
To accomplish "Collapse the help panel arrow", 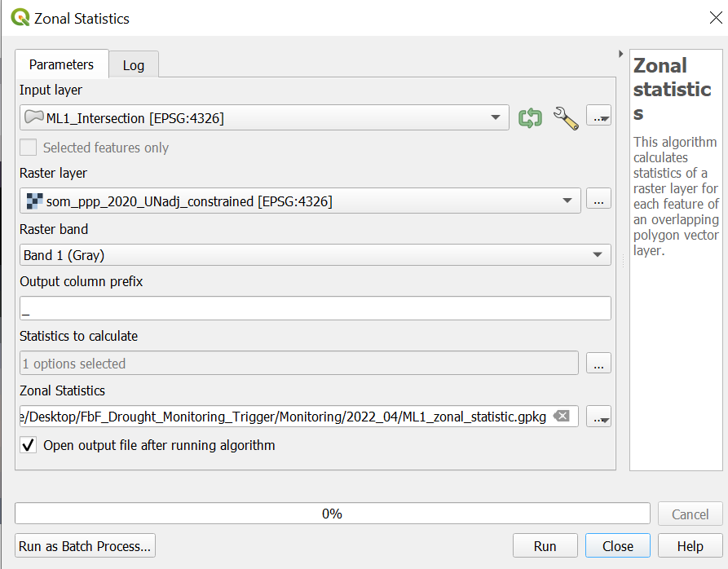I will pos(622,54).
